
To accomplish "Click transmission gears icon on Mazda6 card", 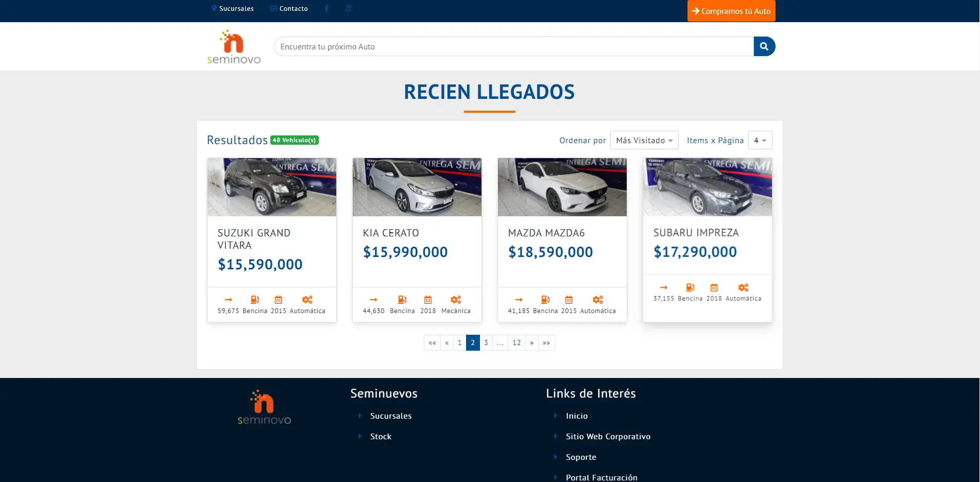I will (597, 300).
